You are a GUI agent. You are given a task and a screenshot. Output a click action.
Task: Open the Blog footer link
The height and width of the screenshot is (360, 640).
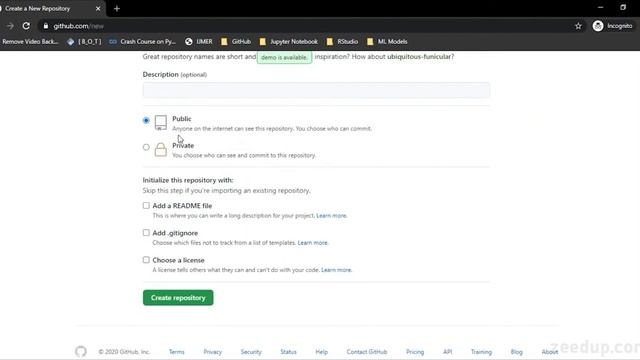pyautogui.click(x=516, y=352)
